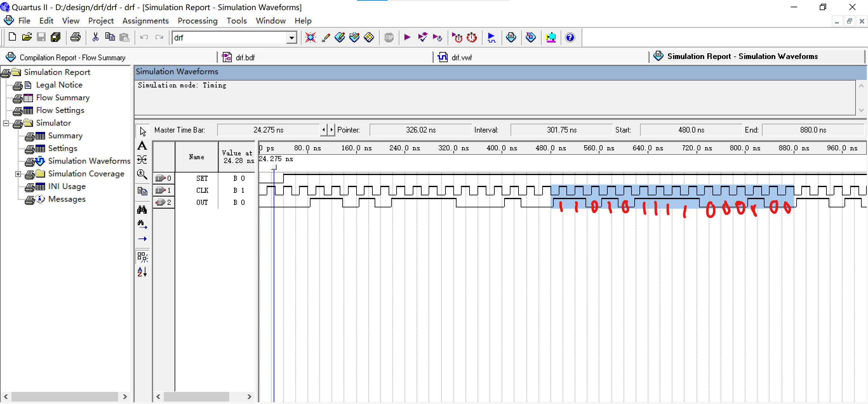Click the Help question mark icon
This screenshot has width=868, height=404.
click(x=570, y=37)
